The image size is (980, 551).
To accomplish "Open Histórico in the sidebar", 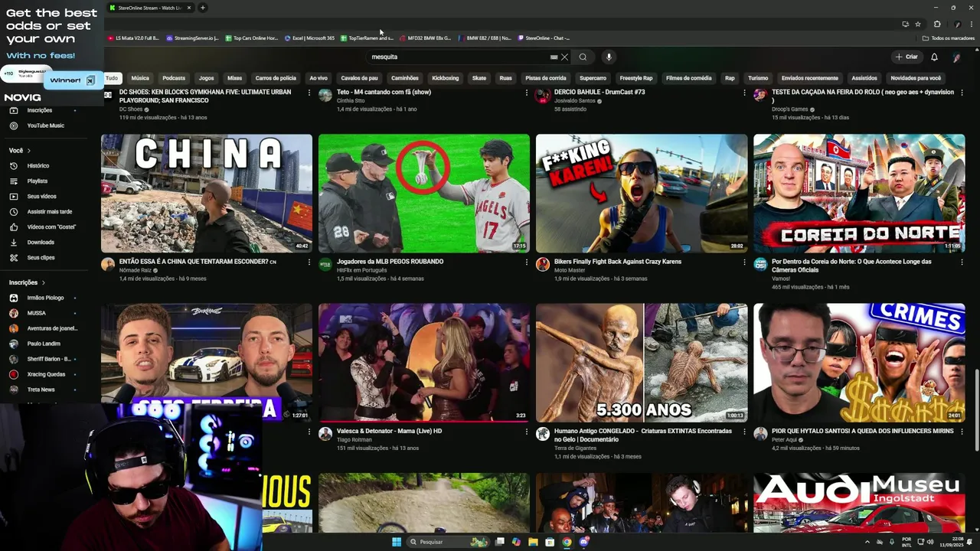I will coord(38,165).
